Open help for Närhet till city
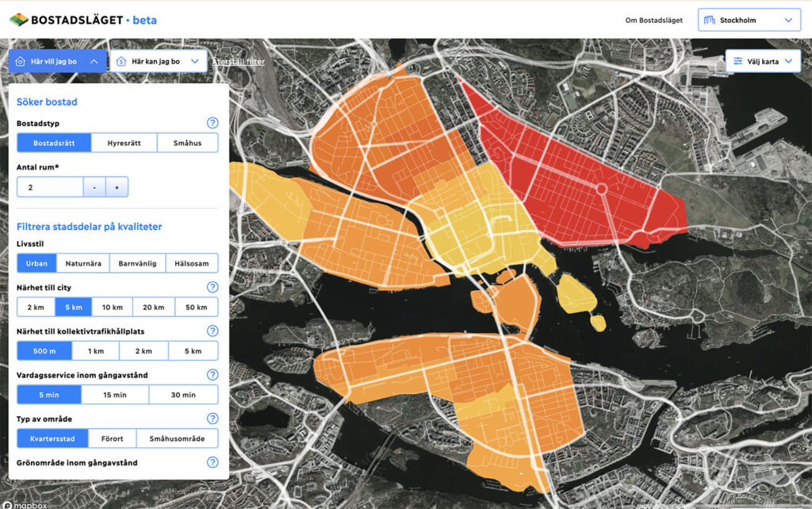 pos(213,287)
